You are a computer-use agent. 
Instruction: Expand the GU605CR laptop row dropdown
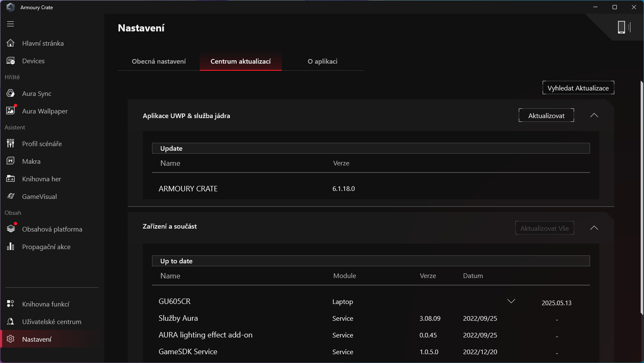pos(511,301)
